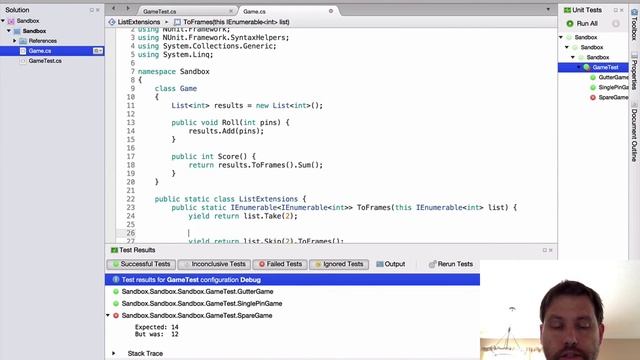Image resolution: width=640 pixels, height=360 pixels.
Task: Collapse the GameTest.SpareGame result details
Action: [x=108, y=316]
